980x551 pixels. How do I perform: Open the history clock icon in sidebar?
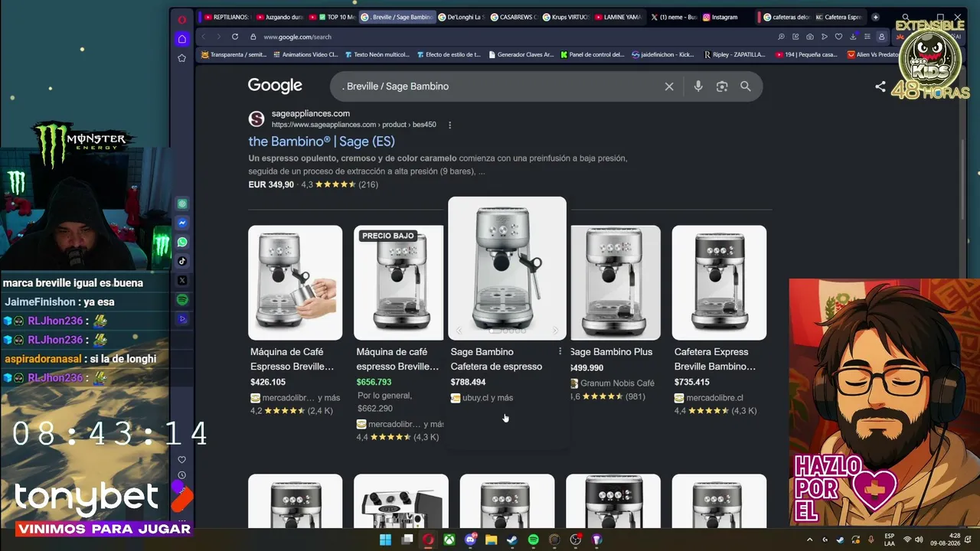[x=181, y=475]
